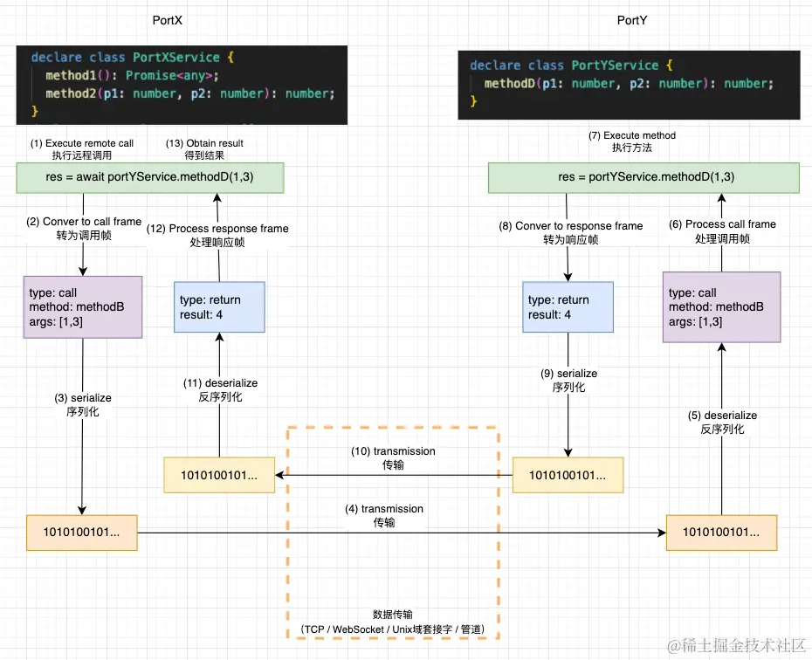Click the left purple 'type: call methodB' frame
Viewport: 812px width, 660px height.
82,307
